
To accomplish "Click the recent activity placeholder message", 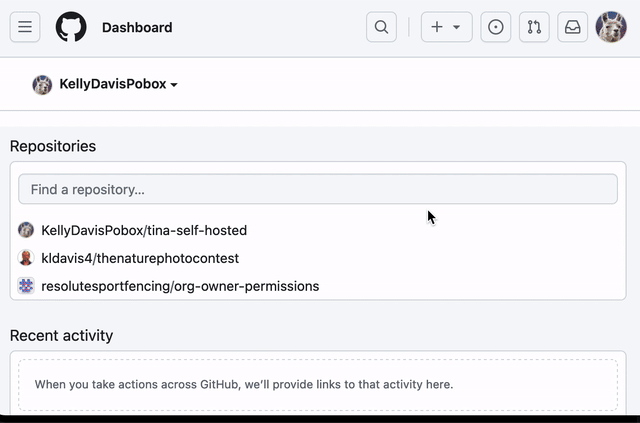I will tap(244, 385).
